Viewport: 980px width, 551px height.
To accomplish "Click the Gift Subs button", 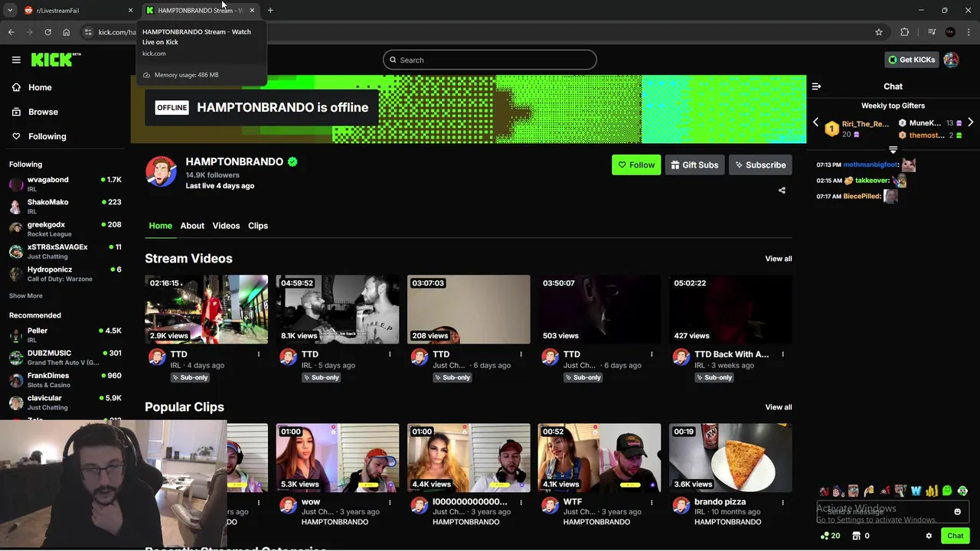I will pos(694,165).
